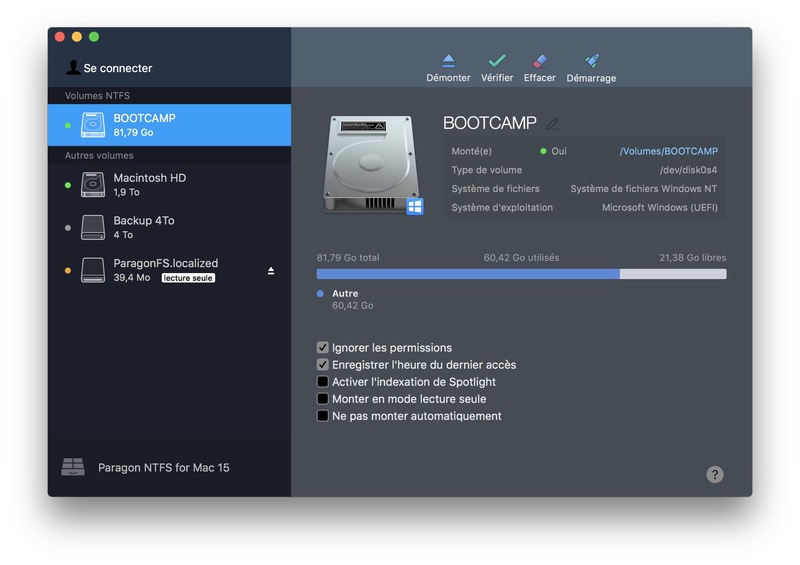Click Se connecter to sign in

click(118, 68)
